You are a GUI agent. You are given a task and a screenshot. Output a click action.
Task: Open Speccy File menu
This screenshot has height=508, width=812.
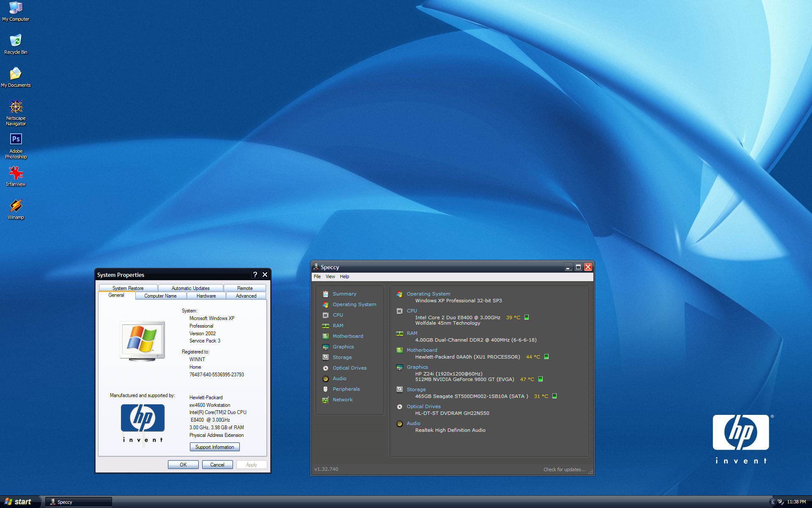317,276
